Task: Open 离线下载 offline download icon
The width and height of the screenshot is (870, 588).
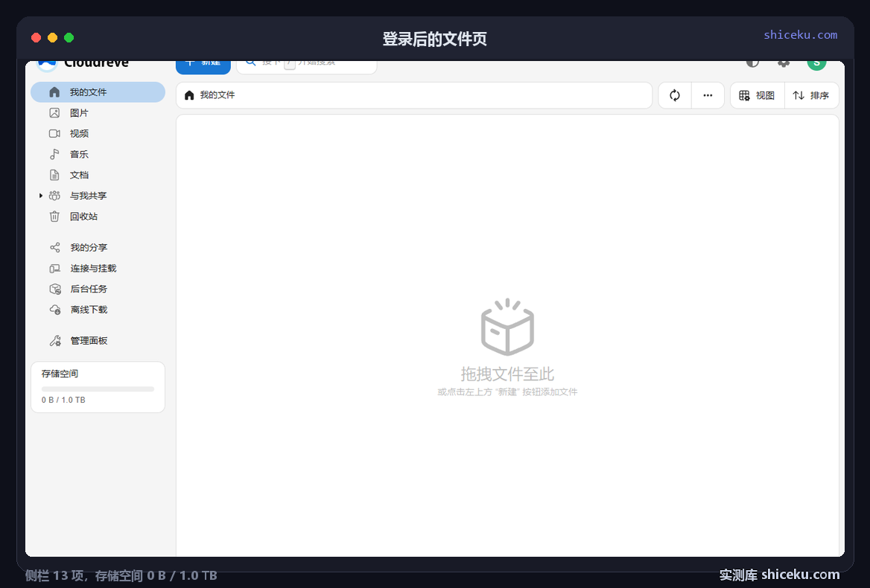Action: [55, 310]
